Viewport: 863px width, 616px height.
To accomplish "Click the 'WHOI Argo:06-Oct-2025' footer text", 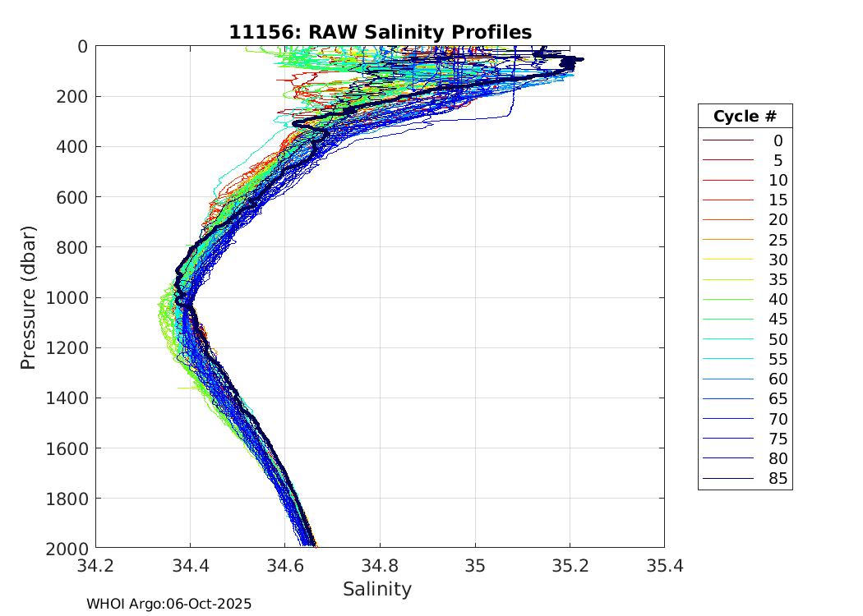I will (168, 604).
